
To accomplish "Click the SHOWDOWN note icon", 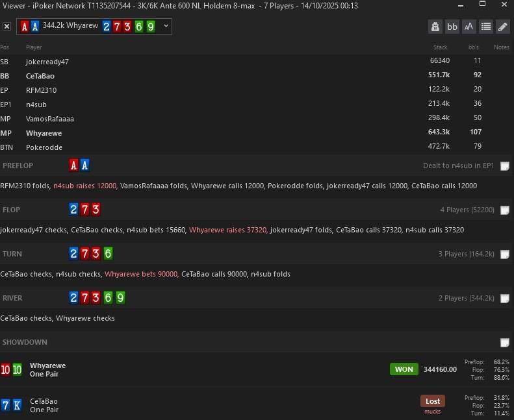I will [x=505, y=343].
